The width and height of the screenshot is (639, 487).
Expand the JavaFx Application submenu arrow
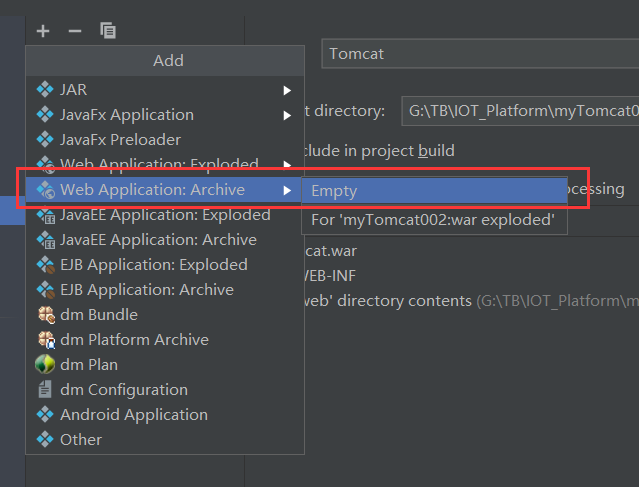point(287,115)
